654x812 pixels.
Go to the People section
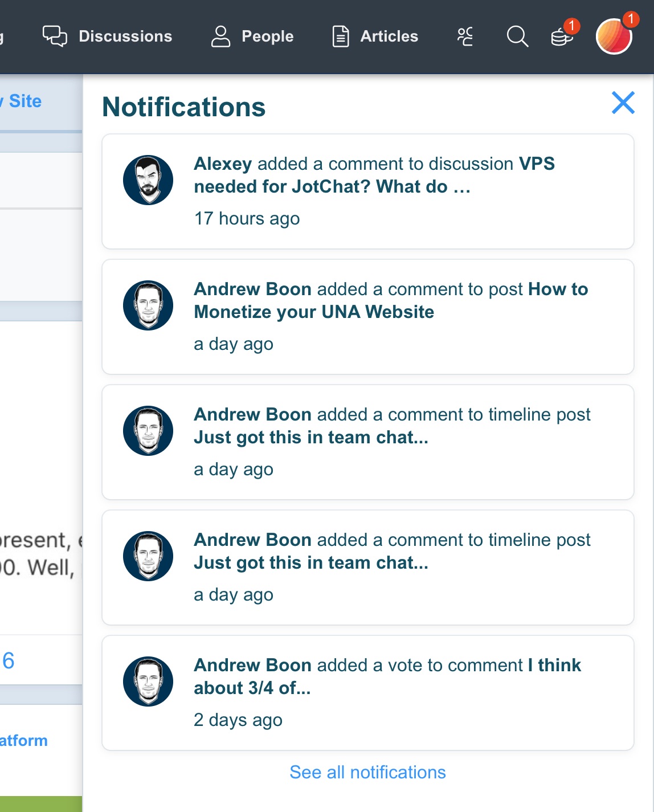(267, 36)
